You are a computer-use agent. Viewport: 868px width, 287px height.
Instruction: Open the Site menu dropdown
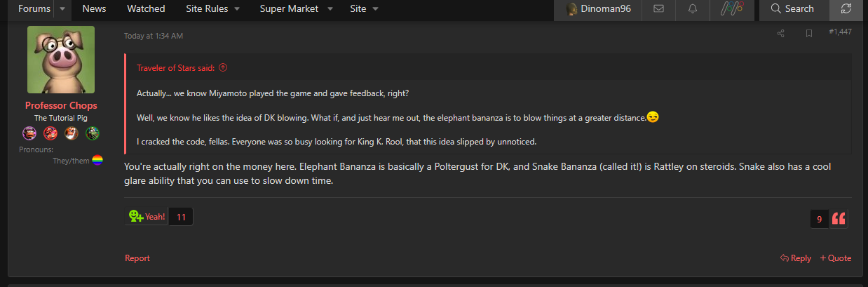[x=365, y=9]
